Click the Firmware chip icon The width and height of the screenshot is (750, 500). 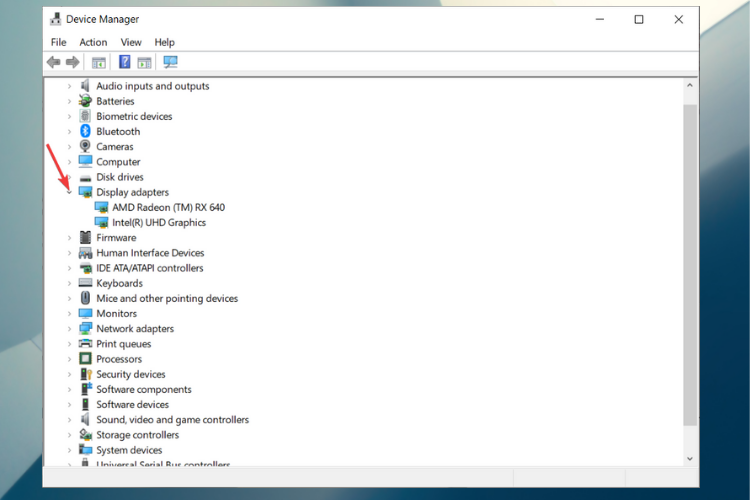[85, 237]
